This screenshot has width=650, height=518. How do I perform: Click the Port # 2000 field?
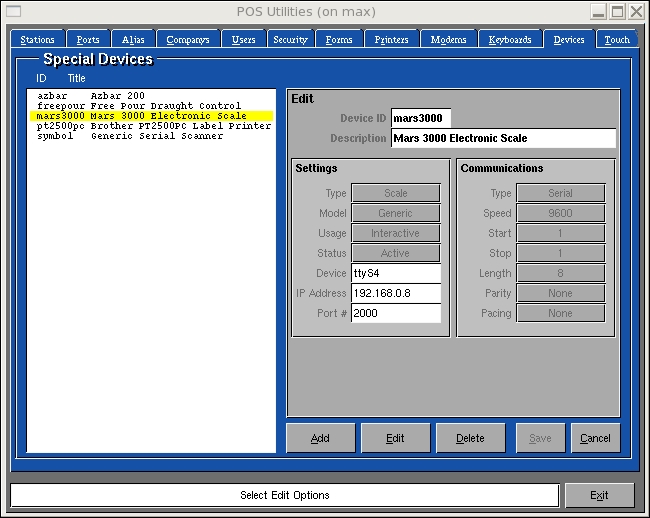[395, 313]
